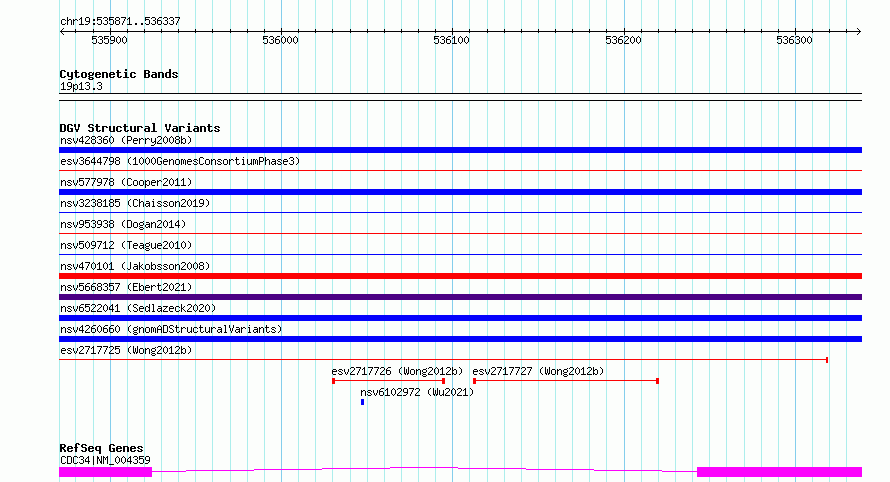Click the esv2717725 right end marker
Viewport: 890px width, 482px height.
click(827, 360)
